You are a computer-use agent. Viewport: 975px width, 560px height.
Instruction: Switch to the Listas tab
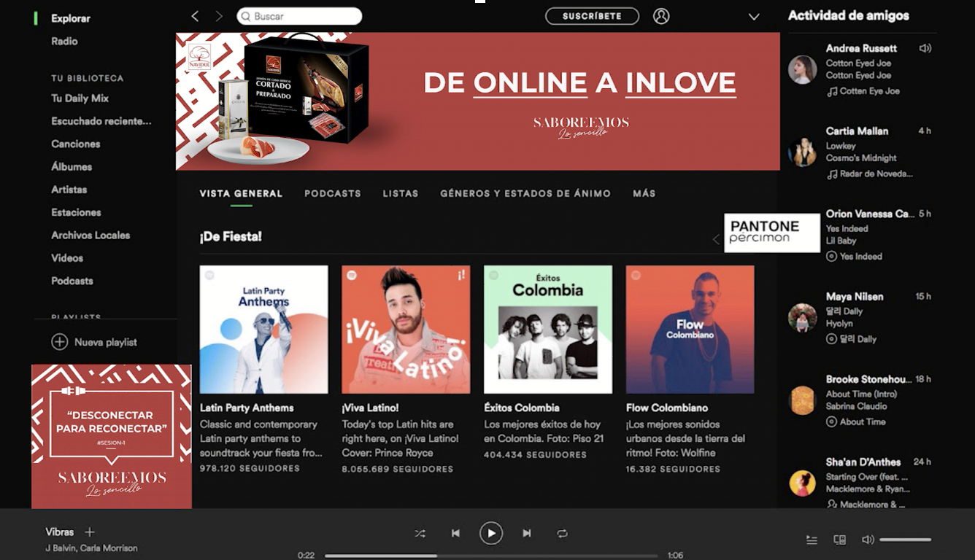coord(401,193)
